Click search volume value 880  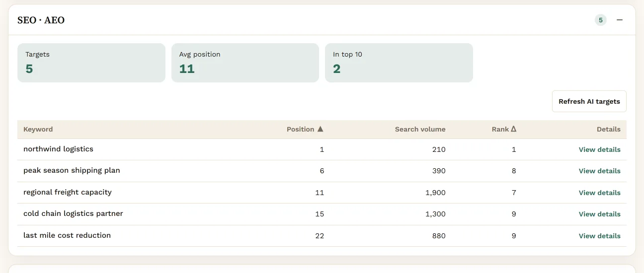click(439, 236)
